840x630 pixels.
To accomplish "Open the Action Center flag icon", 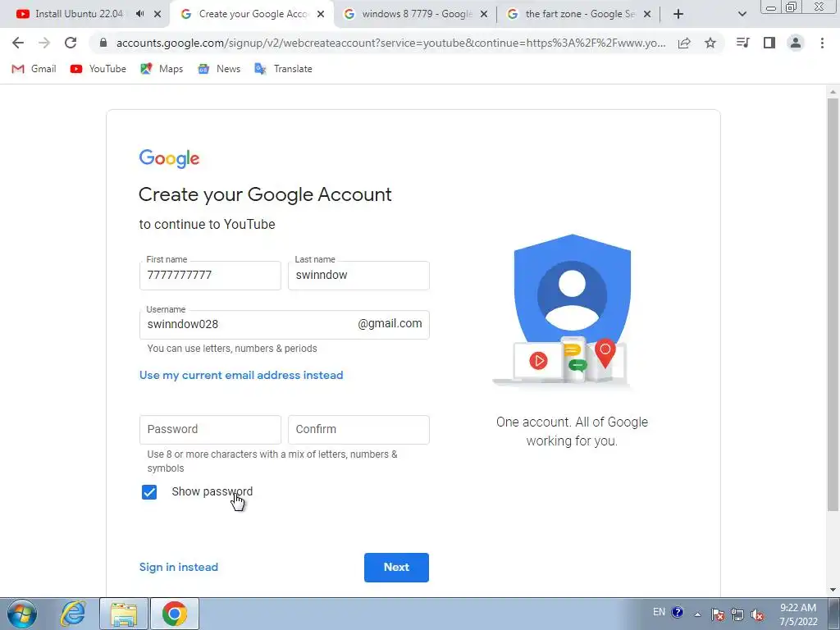I will point(718,614).
